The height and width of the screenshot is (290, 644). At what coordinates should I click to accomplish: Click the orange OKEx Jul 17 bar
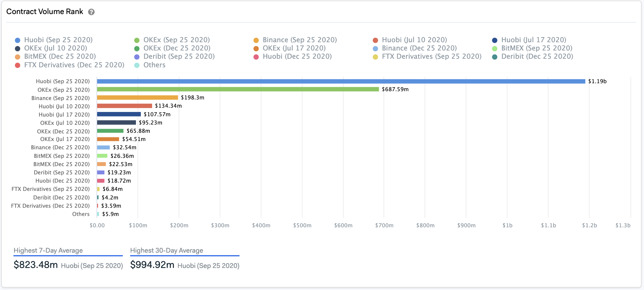click(x=108, y=139)
